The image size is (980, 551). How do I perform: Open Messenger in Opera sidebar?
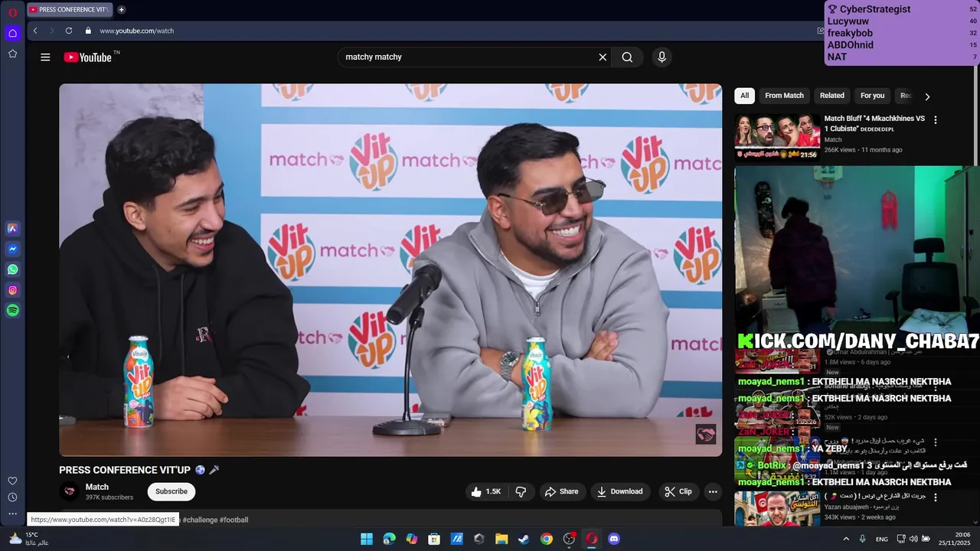pos(12,249)
